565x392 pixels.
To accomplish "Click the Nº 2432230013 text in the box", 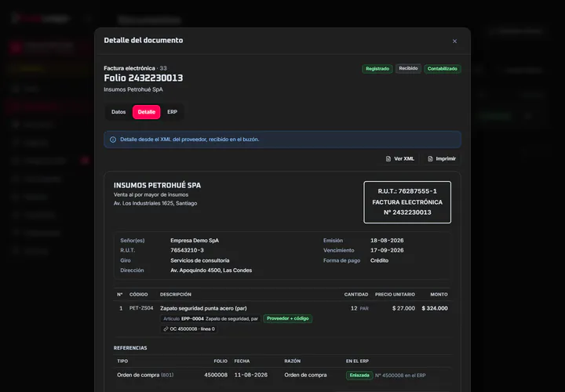I will pos(407,212).
